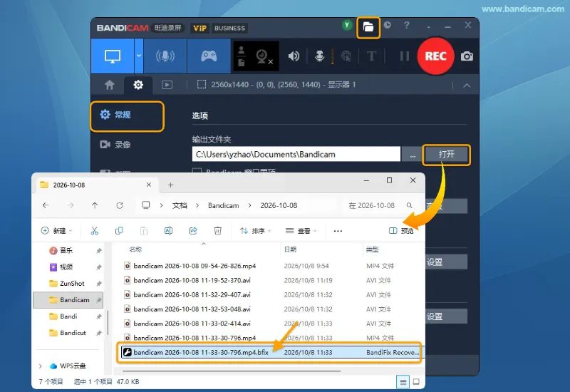Select screen recording mode monitor icon
Image resolution: width=570 pixels, height=392 pixels.
click(x=113, y=56)
